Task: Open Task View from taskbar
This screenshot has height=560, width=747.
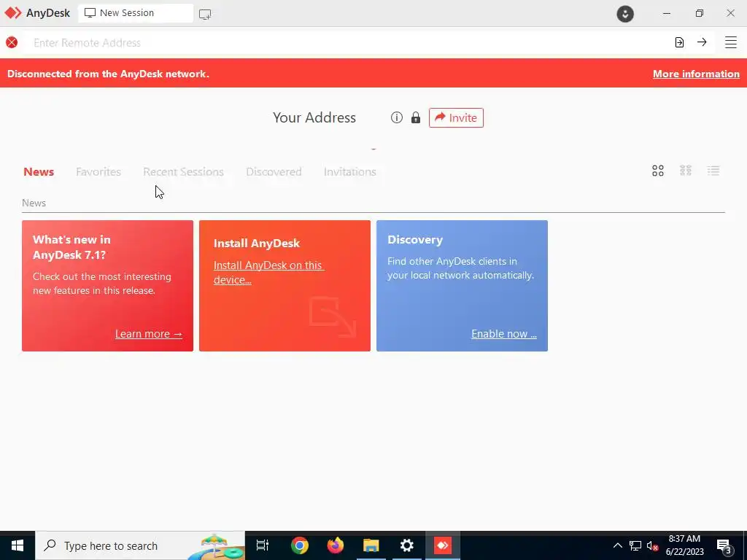Action: tap(263, 545)
